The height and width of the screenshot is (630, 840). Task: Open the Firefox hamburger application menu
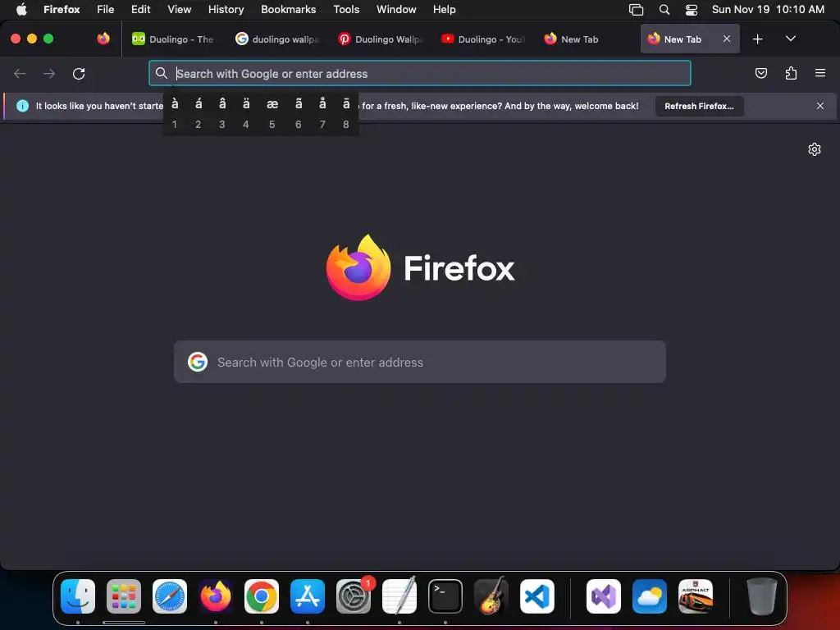click(x=820, y=73)
